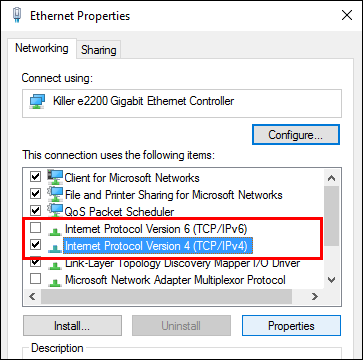Switch to the Sharing tab
Image resolution: width=363 pixels, height=360 pixels.
pyautogui.click(x=99, y=50)
